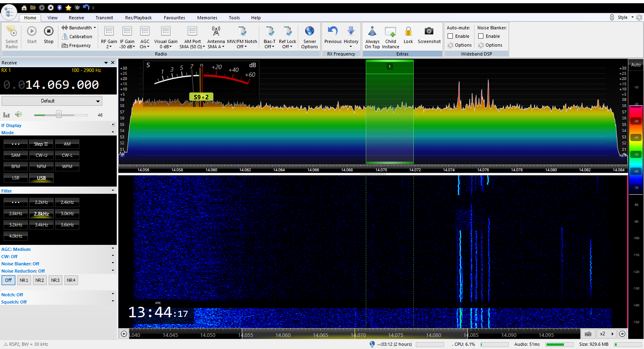Enable the Noise Blanker checkbox

pos(481,36)
